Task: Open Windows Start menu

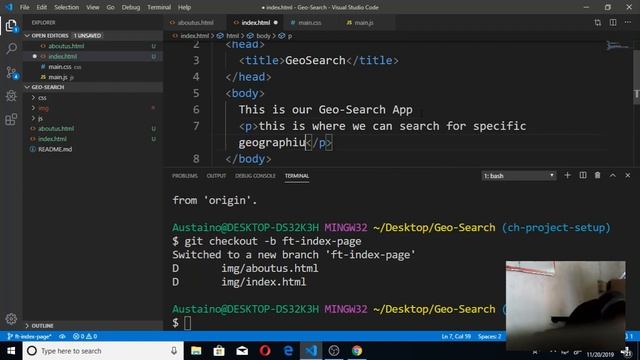Action: [x=11, y=351]
